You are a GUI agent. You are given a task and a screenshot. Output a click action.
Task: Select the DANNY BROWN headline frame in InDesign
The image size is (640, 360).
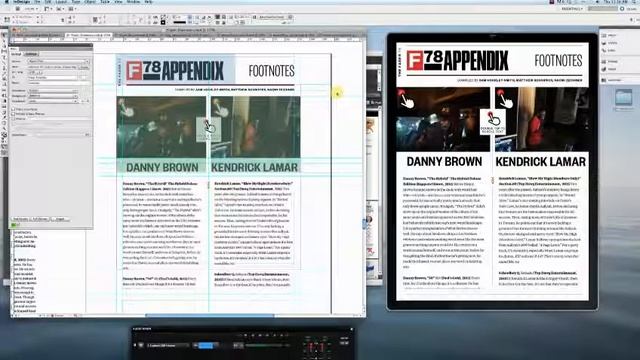162,167
